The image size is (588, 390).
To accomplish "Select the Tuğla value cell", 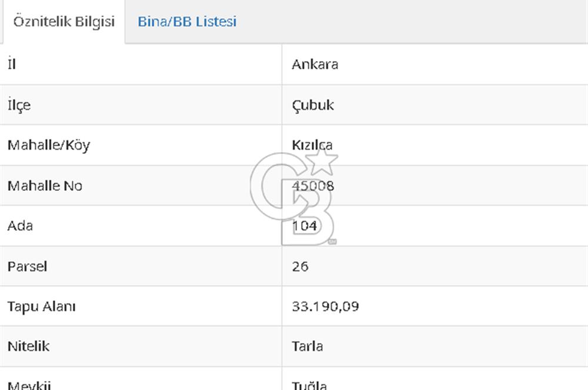I will click(x=309, y=385).
